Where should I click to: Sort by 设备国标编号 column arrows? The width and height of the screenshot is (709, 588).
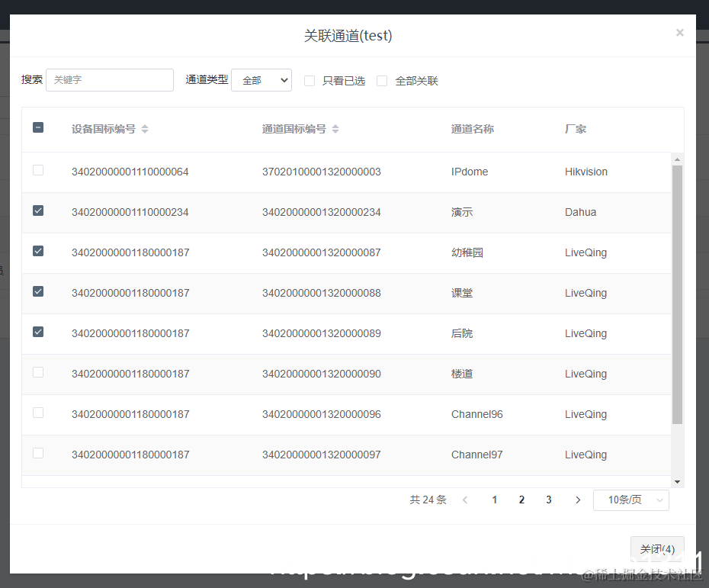(145, 129)
